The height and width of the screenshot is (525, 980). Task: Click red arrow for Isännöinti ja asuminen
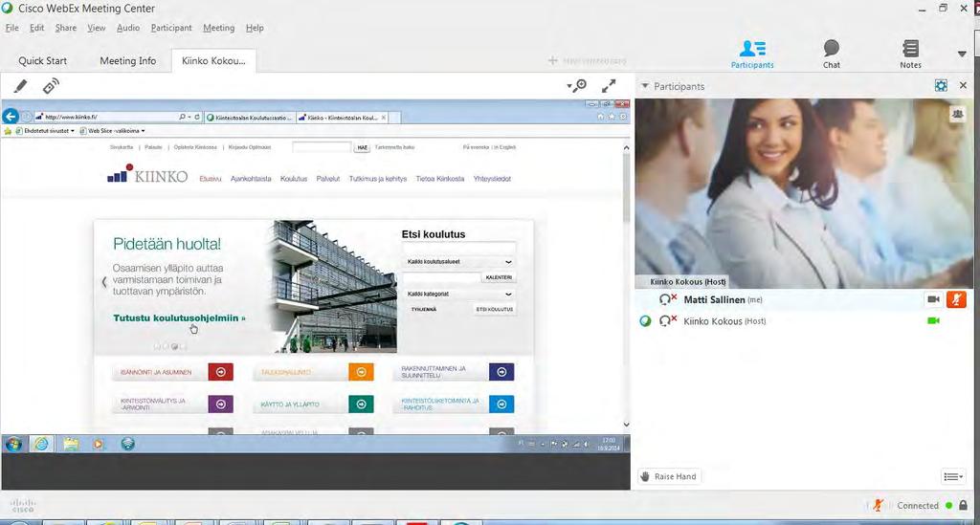[221, 372]
